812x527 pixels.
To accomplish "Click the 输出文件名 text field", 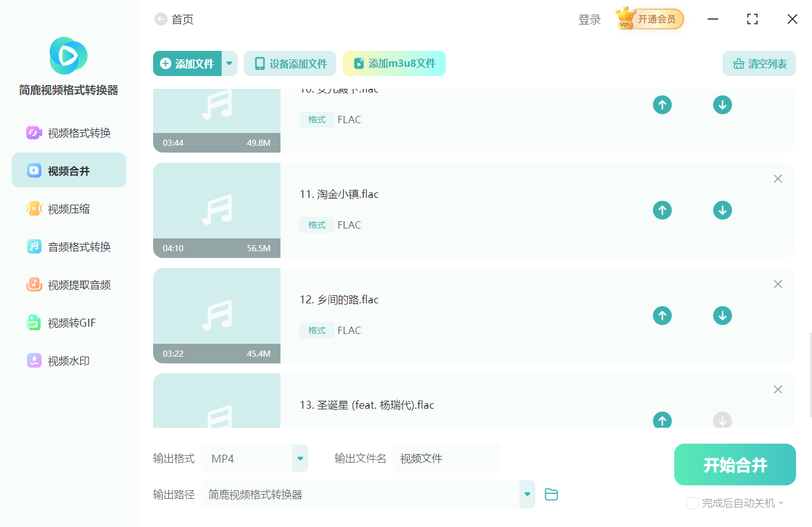I will pyautogui.click(x=447, y=458).
